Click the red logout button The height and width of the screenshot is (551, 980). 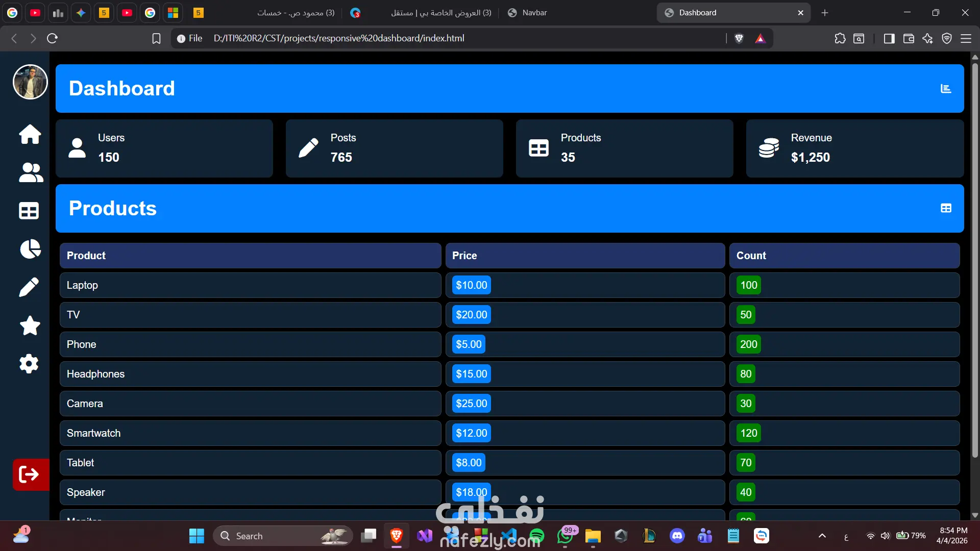coord(31,474)
